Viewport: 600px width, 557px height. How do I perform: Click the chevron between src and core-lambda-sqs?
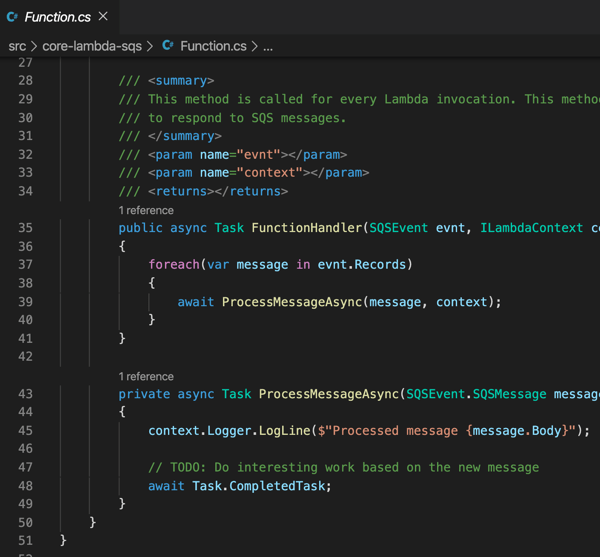[x=34, y=46]
